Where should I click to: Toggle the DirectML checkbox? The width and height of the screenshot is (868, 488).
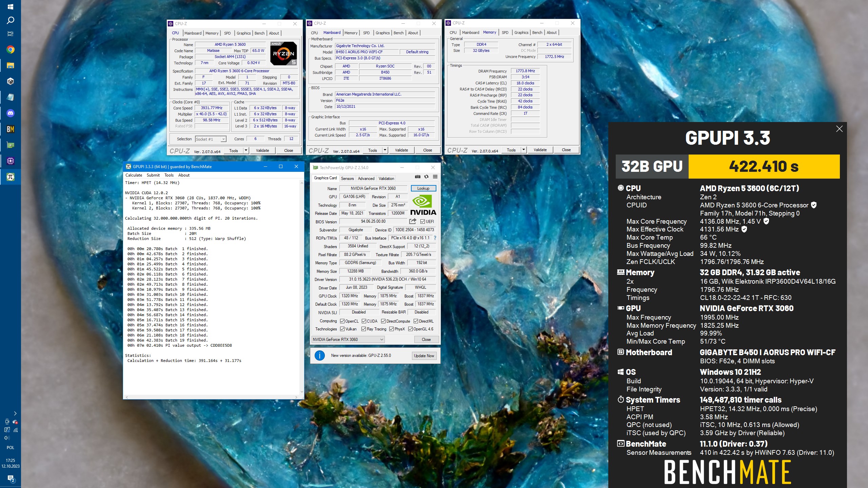(x=416, y=321)
